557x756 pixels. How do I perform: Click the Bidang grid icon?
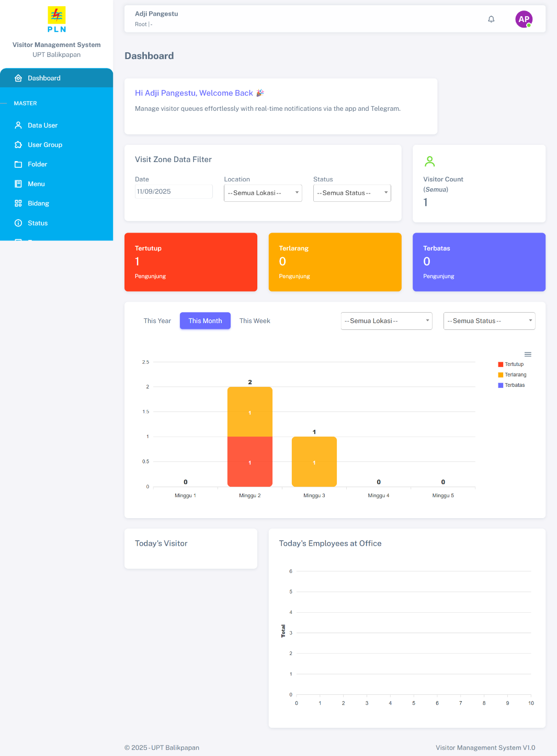click(x=18, y=203)
